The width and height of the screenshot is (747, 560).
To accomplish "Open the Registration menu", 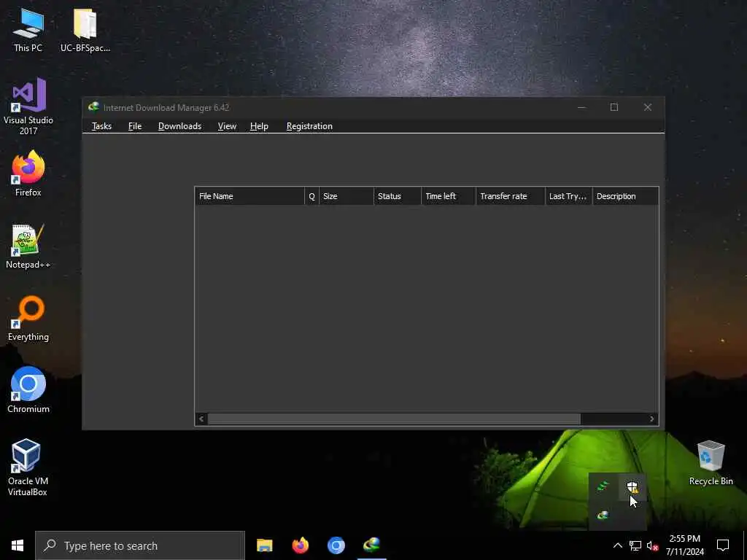I will tap(309, 126).
